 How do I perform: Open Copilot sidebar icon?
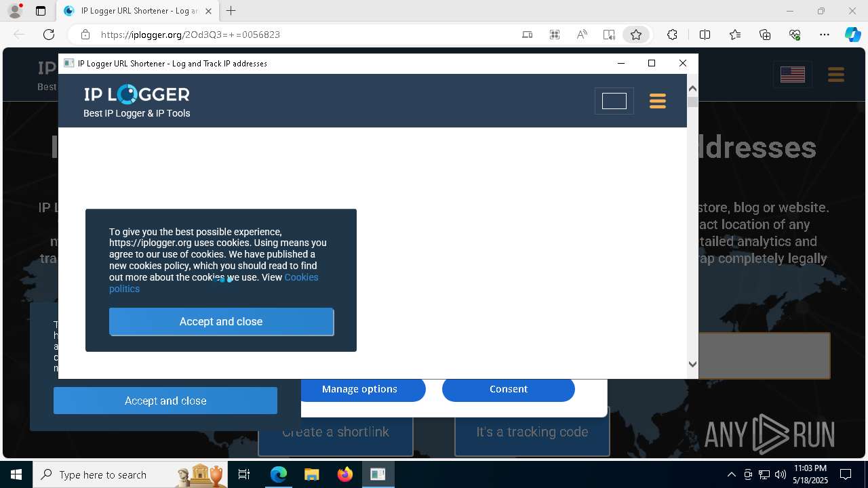[x=852, y=35]
